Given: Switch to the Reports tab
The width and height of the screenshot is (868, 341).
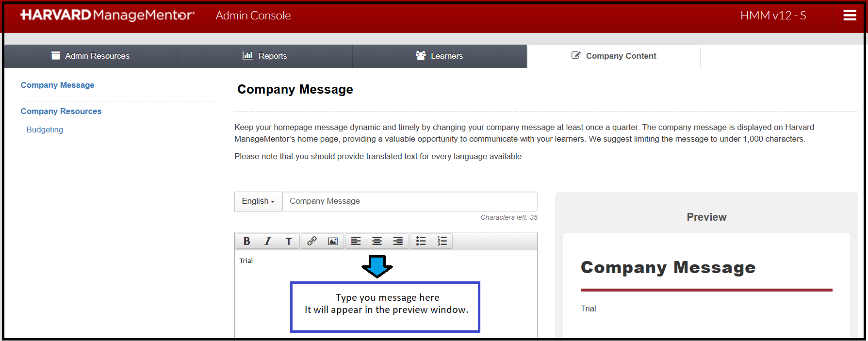Looking at the screenshot, I should pos(265,56).
